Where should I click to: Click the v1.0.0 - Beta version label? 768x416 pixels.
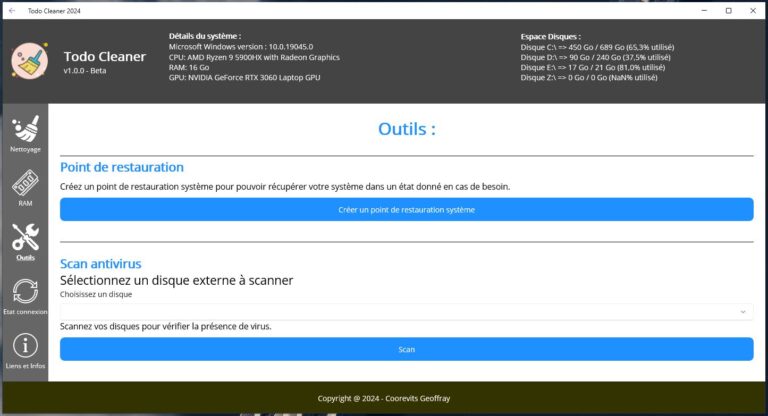click(85, 71)
